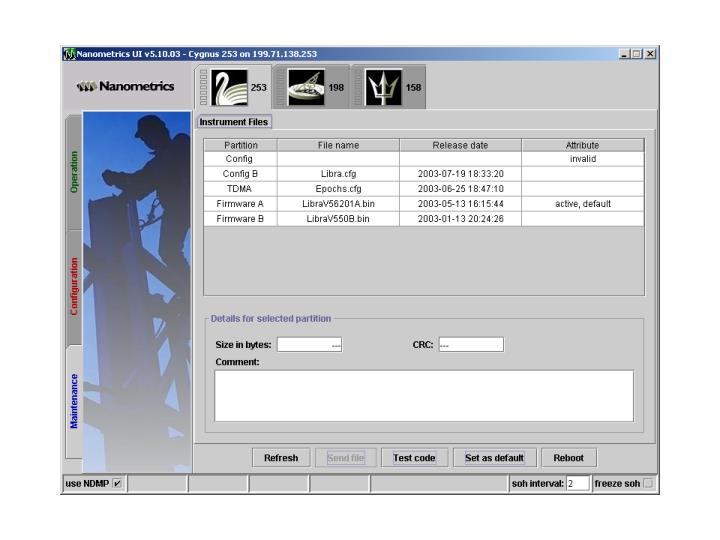Click the Refresh button
This screenshot has height=540, width=720.
click(281, 458)
